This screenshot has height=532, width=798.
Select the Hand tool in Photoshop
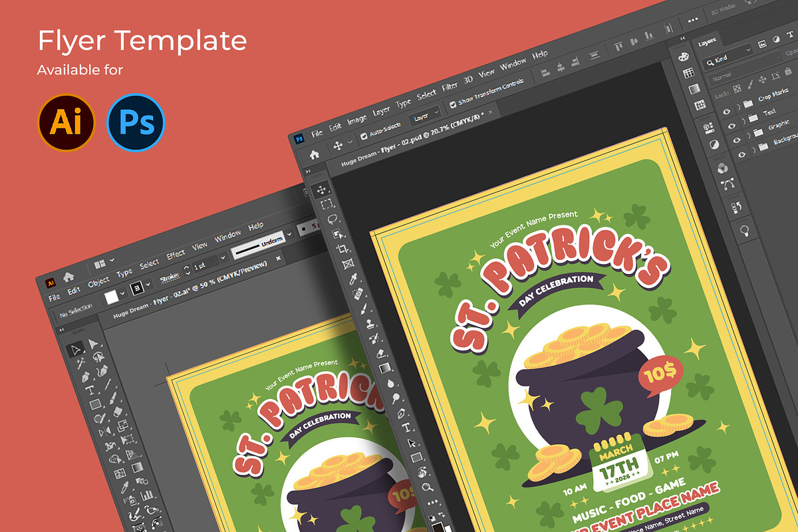pyautogui.click(x=422, y=471)
